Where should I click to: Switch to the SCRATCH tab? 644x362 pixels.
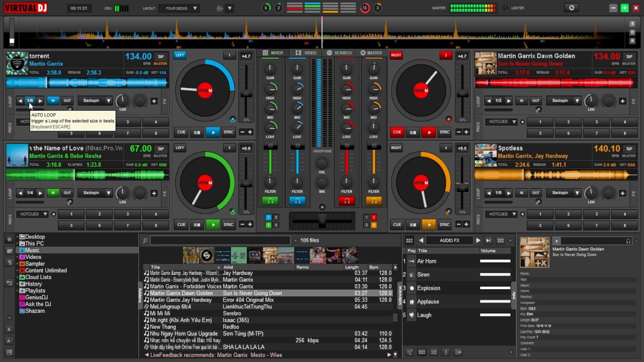tap(340, 53)
